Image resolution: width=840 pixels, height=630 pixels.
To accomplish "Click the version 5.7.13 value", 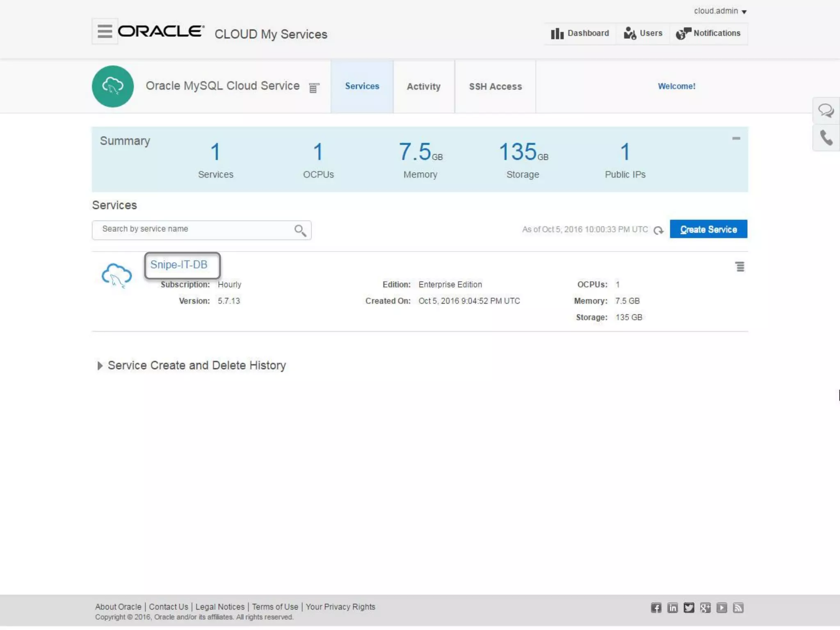I will click(x=229, y=301).
